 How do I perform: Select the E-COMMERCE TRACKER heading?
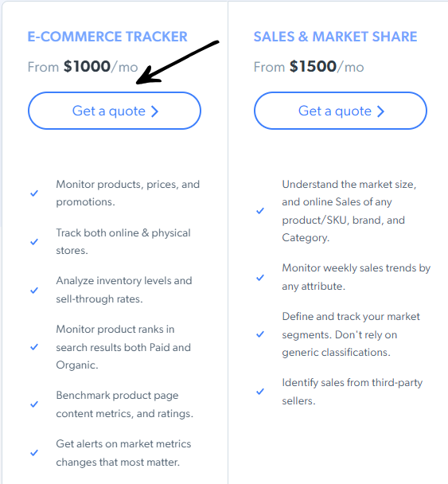coord(107,37)
